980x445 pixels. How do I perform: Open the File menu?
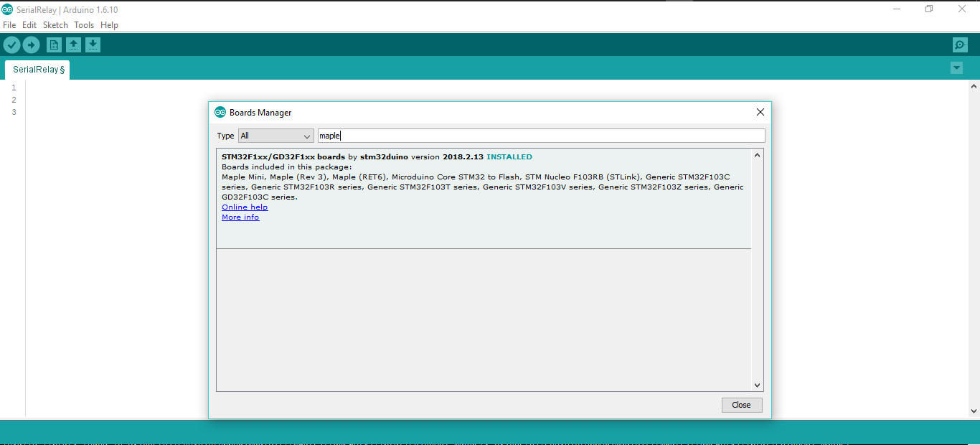tap(9, 25)
